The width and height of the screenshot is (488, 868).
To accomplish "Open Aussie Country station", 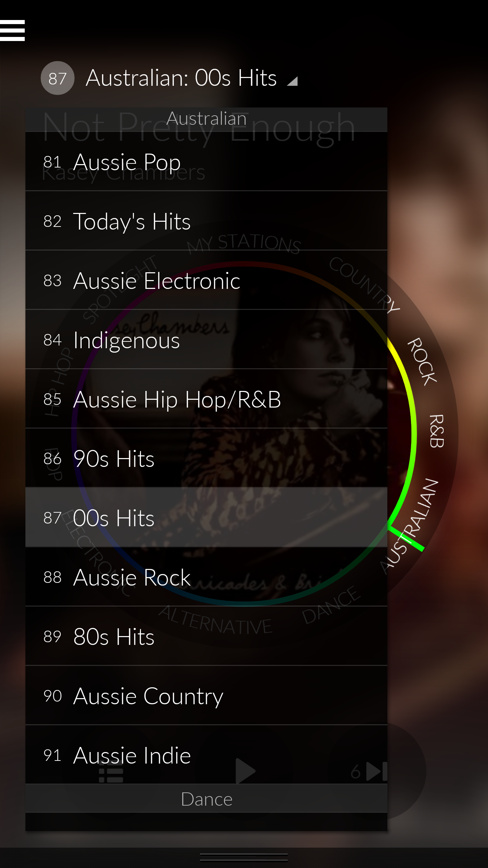I will pyautogui.click(x=206, y=695).
